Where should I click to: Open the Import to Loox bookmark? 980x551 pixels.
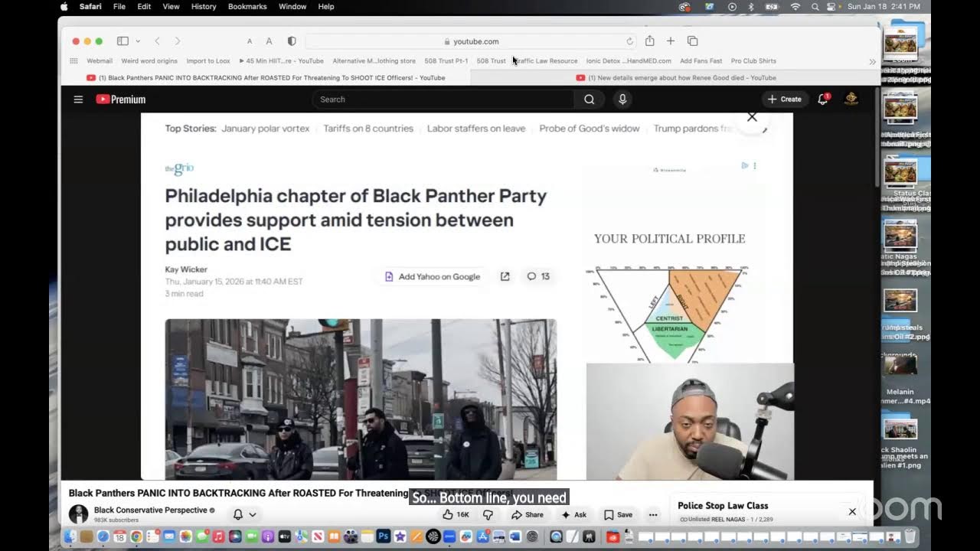tap(208, 61)
